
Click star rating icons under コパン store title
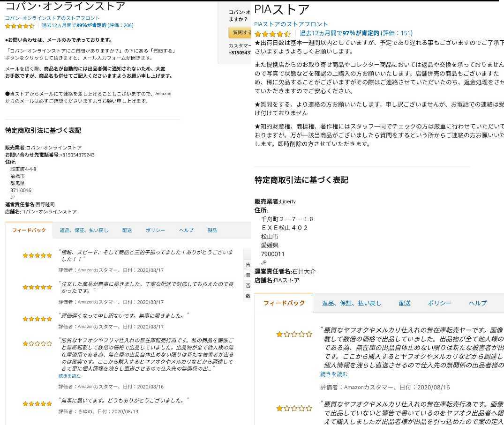click(20, 26)
